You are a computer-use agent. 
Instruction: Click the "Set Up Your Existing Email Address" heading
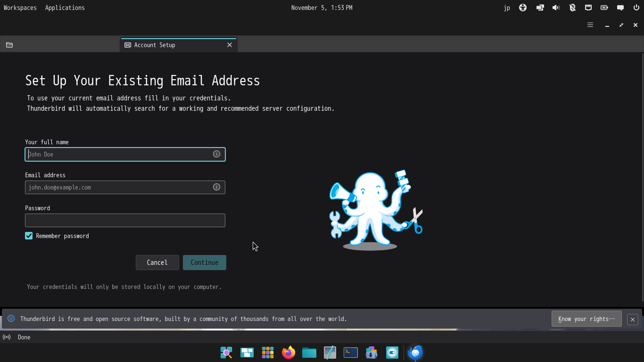tap(142, 81)
